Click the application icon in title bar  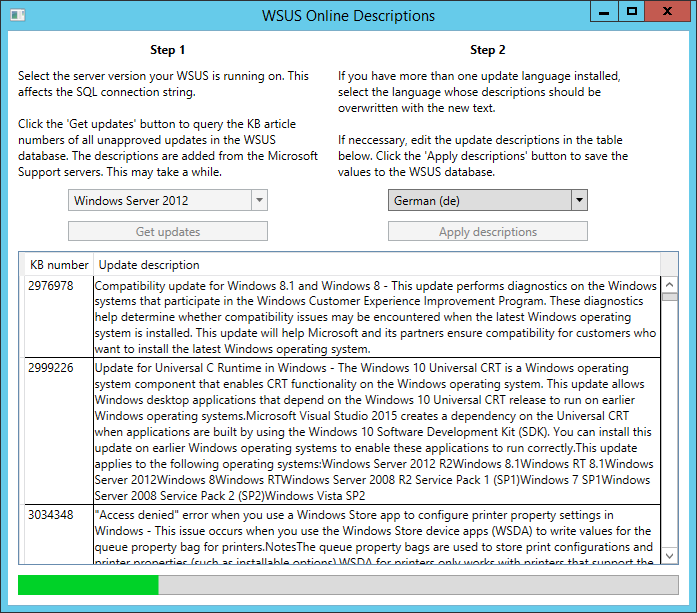(18, 15)
